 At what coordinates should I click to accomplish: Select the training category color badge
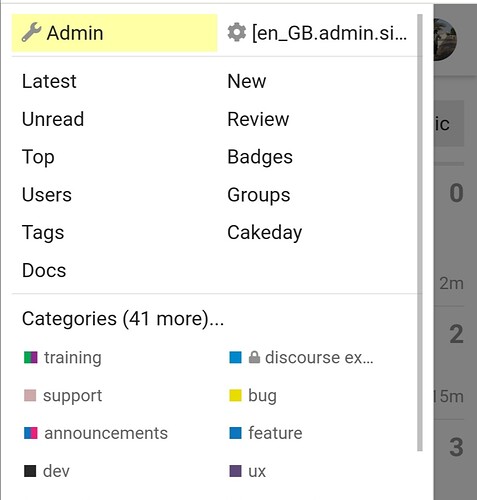(31, 358)
